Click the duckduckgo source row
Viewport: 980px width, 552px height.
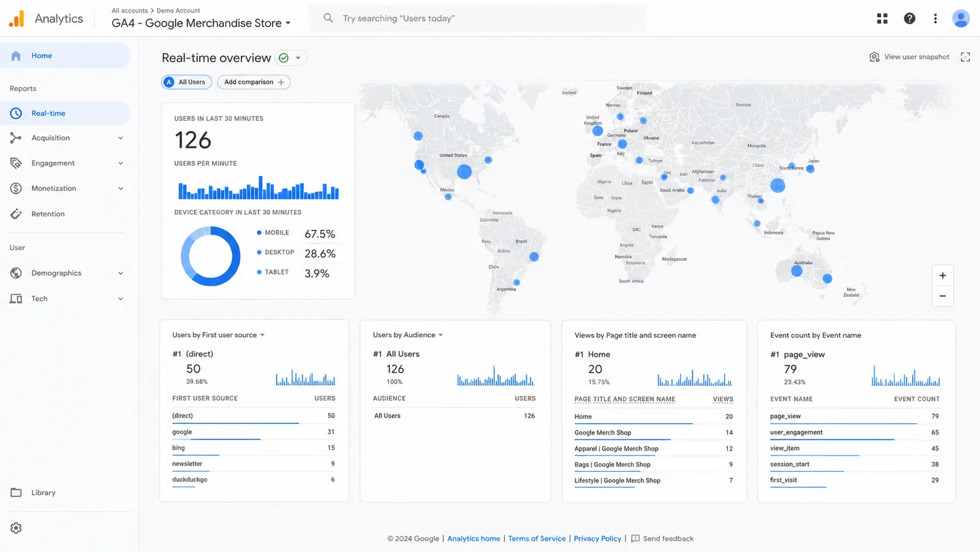254,480
